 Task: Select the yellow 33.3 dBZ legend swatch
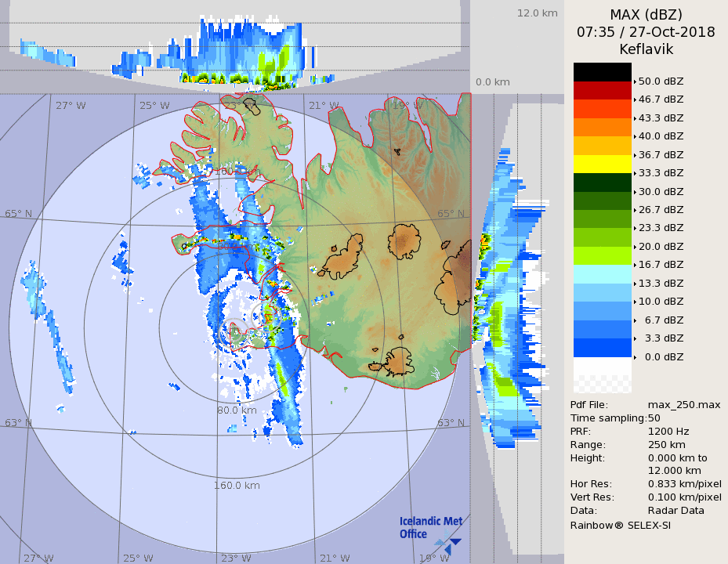tap(602, 164)
